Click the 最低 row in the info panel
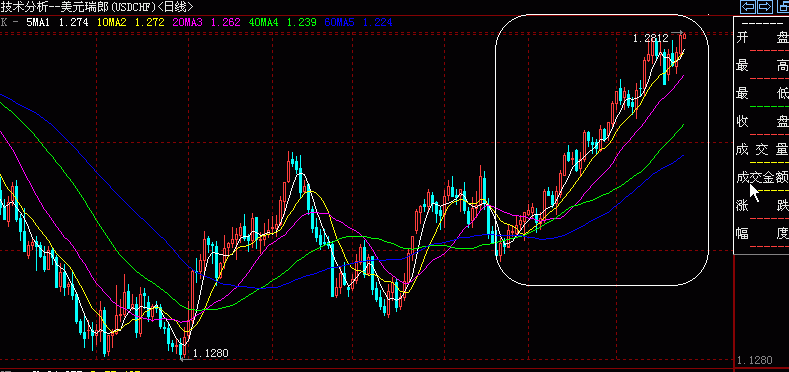 [x=762, y=94]
